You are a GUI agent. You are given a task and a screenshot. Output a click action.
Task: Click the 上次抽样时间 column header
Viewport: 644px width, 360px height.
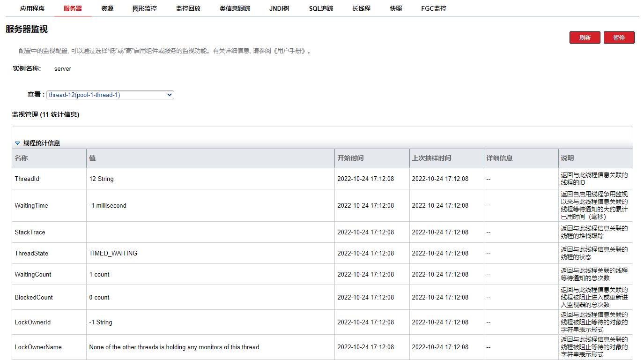pos(431,158)
